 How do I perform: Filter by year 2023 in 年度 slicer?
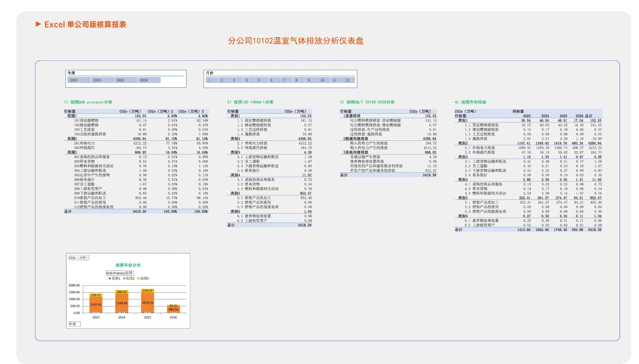79,80
